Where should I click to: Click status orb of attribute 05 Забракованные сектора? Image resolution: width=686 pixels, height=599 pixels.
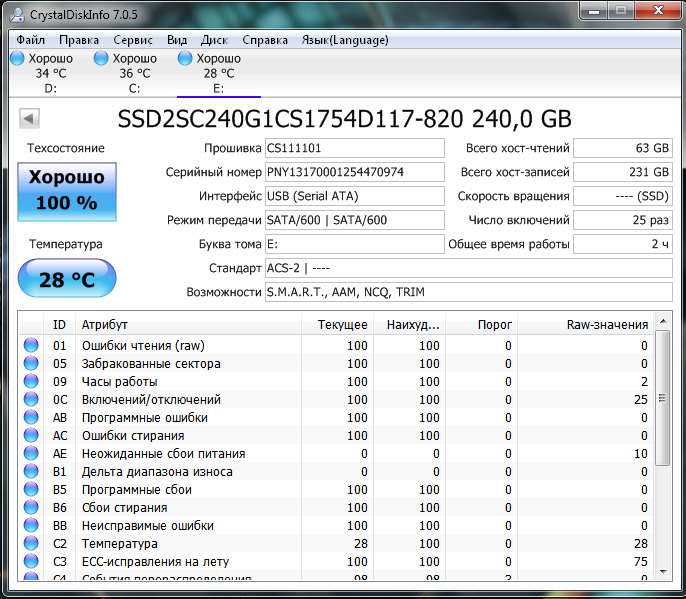pyautogui.click(x=31, y=363)
